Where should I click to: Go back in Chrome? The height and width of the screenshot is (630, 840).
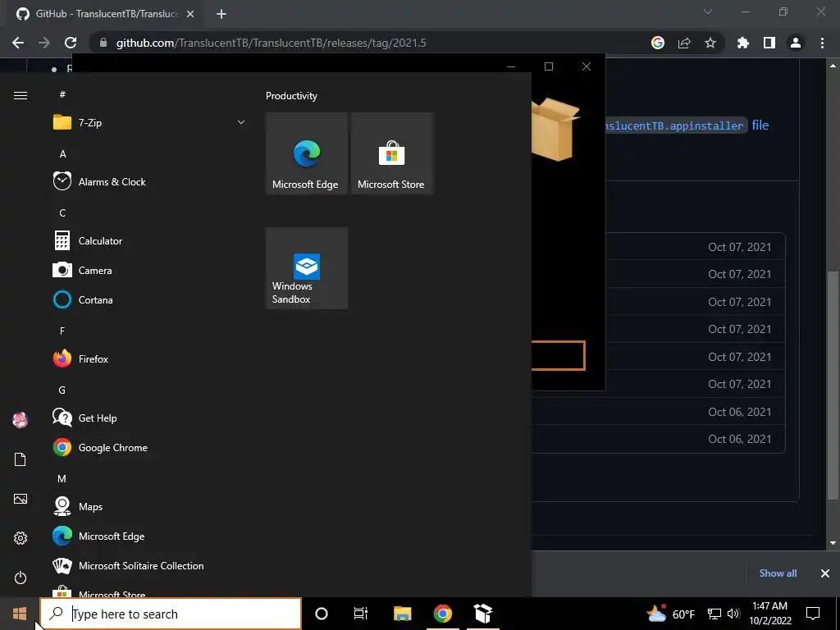click(18, 43)
